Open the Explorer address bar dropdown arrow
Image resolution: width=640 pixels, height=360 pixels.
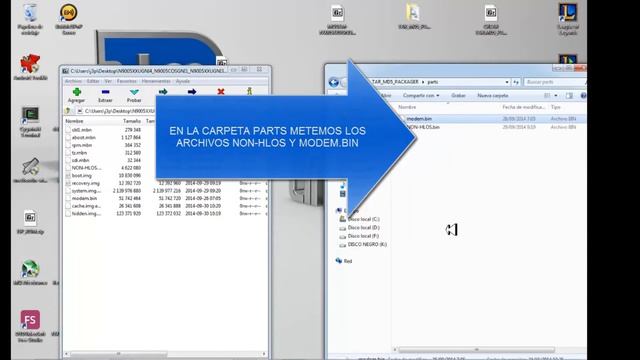pyautogui.click(x=507, y=82)
